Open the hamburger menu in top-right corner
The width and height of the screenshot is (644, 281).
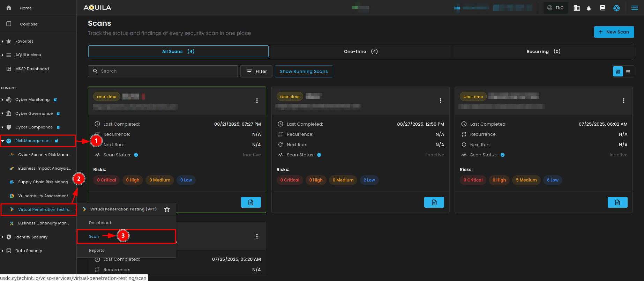[x=635, y=8]
